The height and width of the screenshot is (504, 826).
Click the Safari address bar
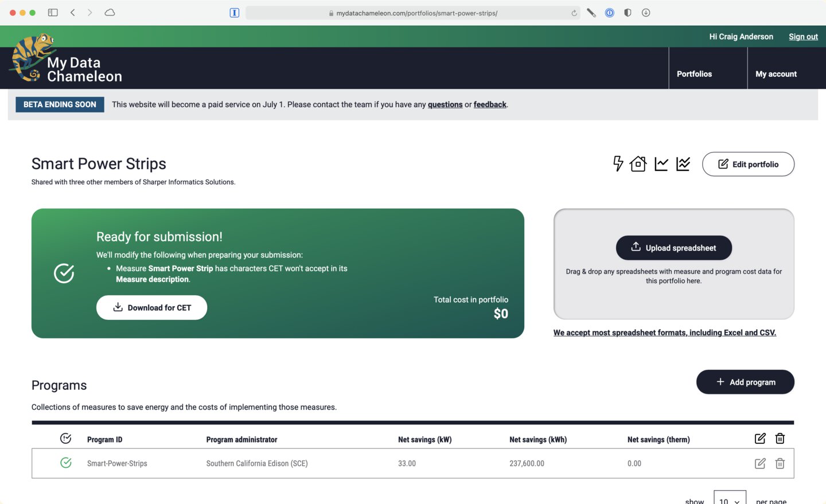point(412,13)
